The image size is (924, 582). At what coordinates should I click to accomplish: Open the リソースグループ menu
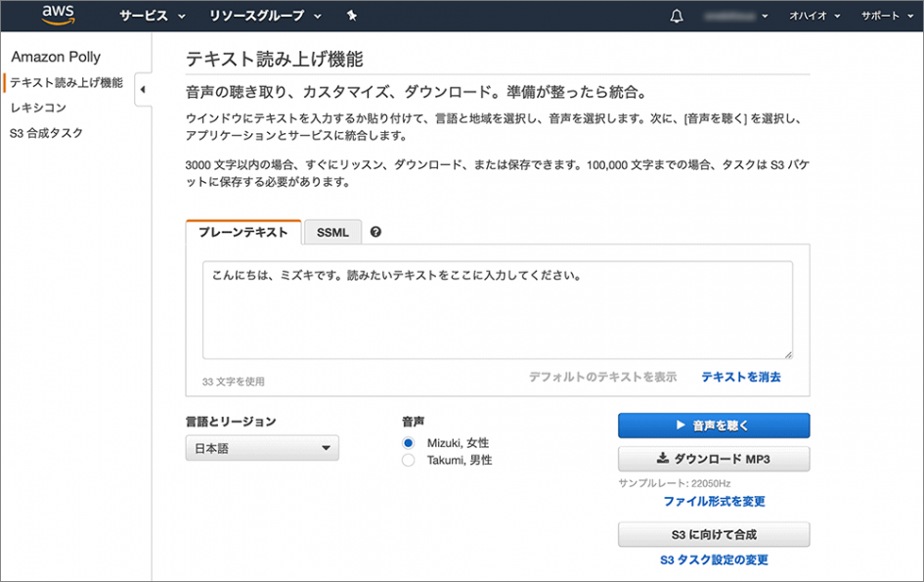pos(265,16)
